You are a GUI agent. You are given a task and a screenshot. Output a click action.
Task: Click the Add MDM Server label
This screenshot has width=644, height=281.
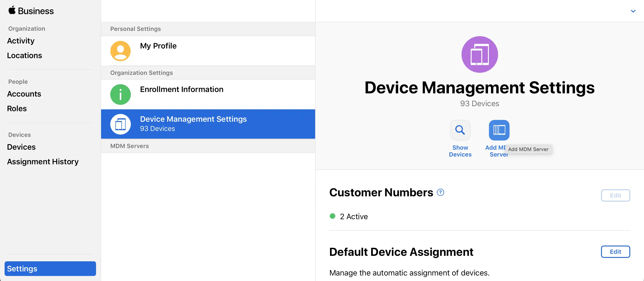[x=496, y=151]
